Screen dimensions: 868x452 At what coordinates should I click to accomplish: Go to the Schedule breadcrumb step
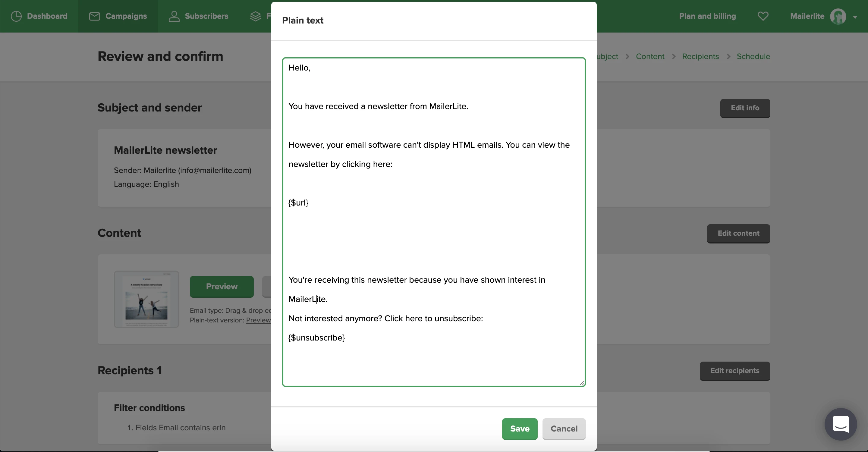click(753, 56)
